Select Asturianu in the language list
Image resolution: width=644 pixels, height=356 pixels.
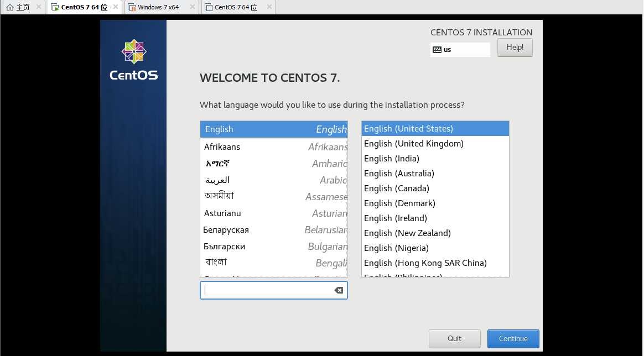click(x=274, y=213)
